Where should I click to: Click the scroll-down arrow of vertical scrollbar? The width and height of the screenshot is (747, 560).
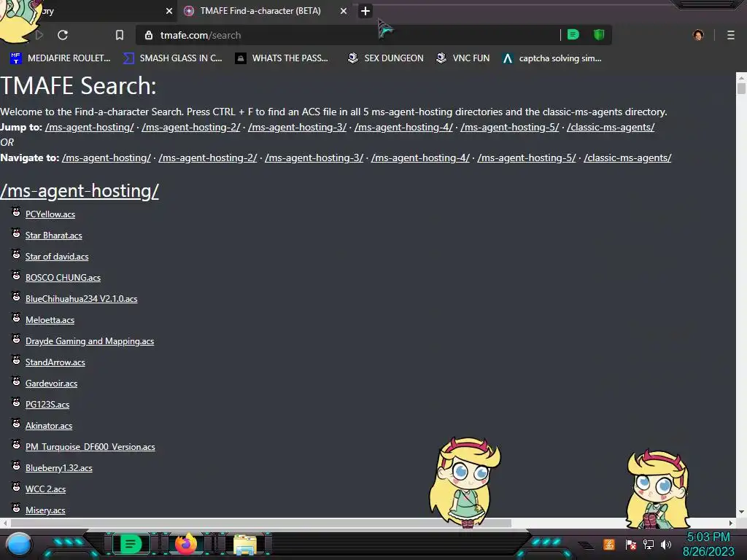741,512
